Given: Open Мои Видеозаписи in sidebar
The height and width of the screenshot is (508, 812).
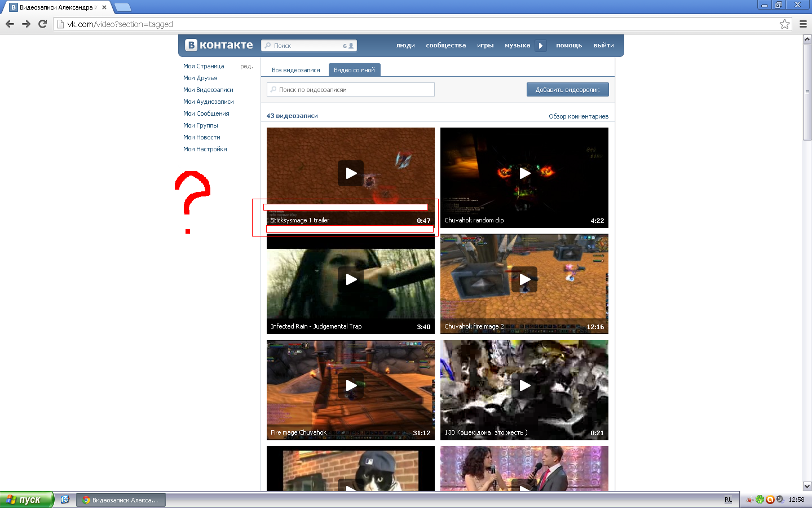Looking at the screenshot, I should click(208, 90).
